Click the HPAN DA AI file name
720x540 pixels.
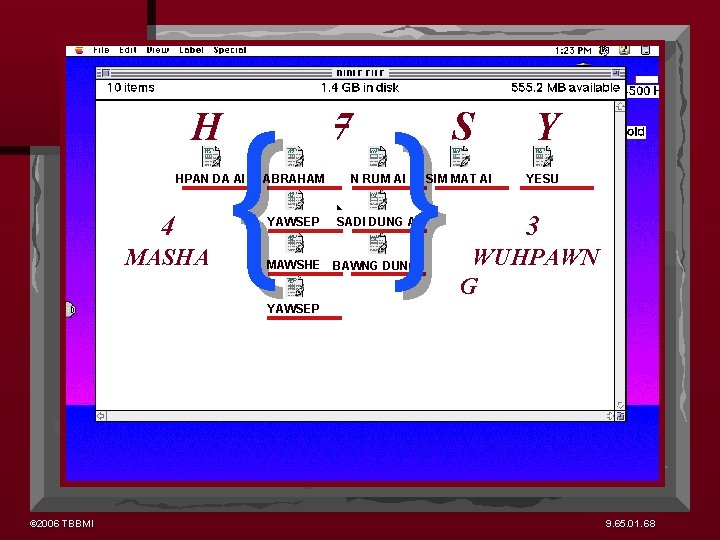[210, 178]
